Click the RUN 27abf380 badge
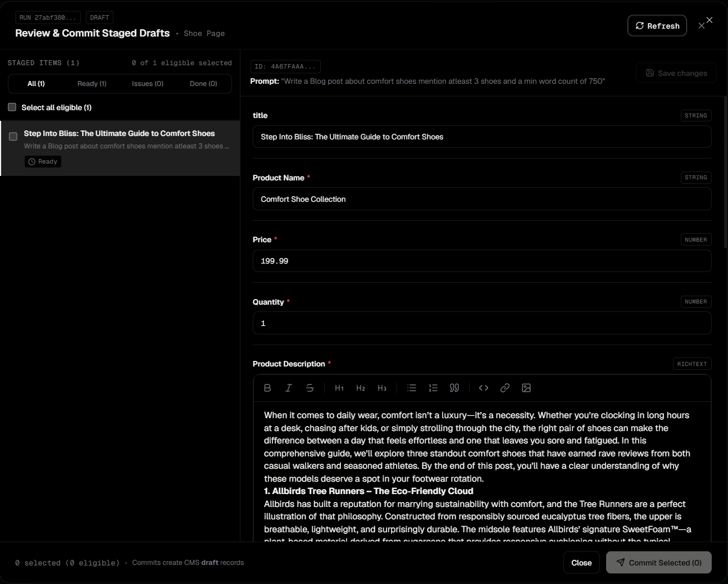Viewport: 728px width, 584px height. pyautogui.click(x=48, y=17)
